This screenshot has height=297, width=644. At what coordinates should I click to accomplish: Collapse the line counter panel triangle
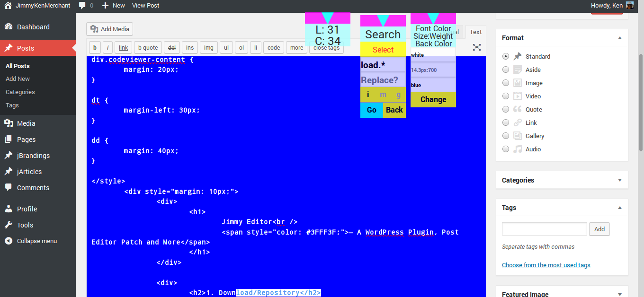pyautogui.click(x=328, y=17)
